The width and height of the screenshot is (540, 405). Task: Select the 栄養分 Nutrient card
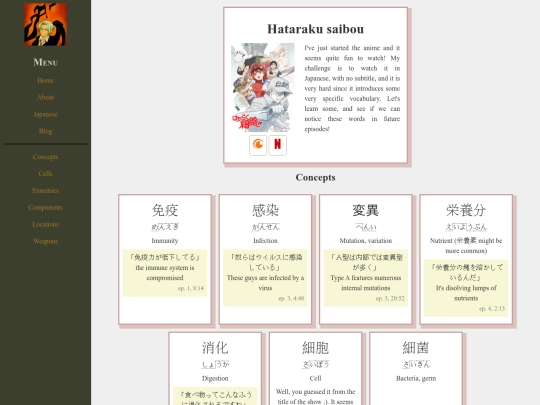466,259
